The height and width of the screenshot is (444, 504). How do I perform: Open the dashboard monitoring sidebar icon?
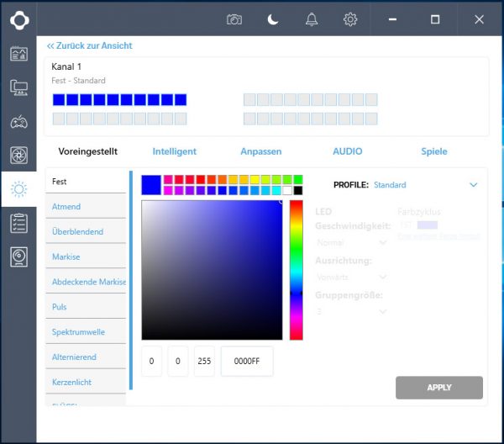tap(19, 54)
